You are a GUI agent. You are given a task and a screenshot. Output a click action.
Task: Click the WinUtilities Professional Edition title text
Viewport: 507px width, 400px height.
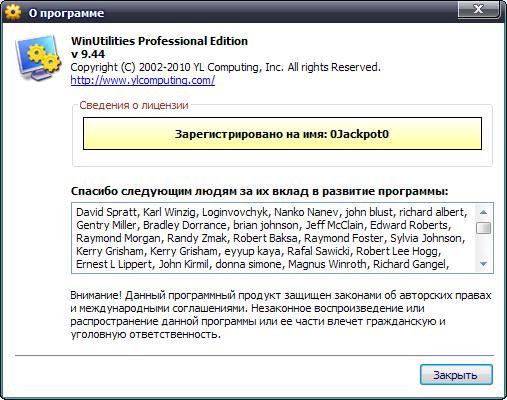(x=159, y=41)
